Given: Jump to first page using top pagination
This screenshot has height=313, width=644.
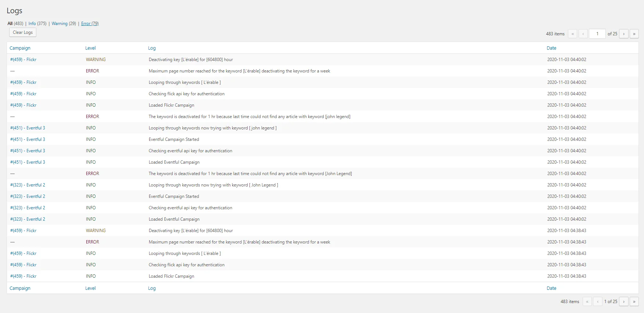Looking at the screenshot, I should click(x=572, y=33).
